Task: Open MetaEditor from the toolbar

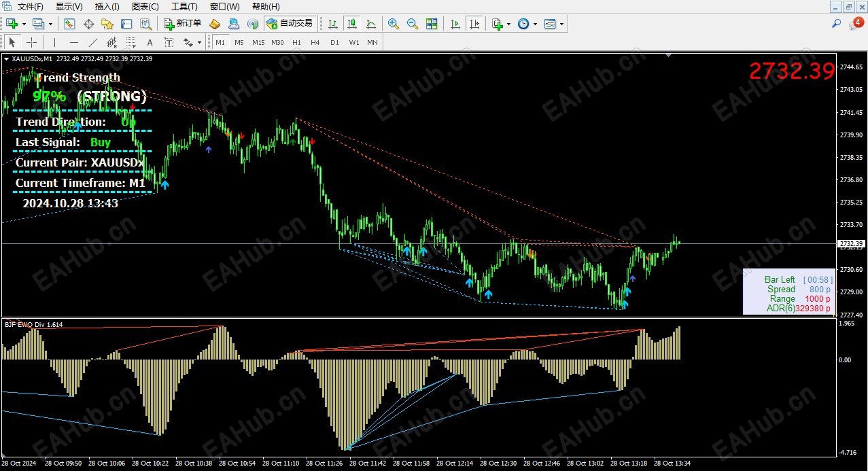Action: click(x=215, y=24)
